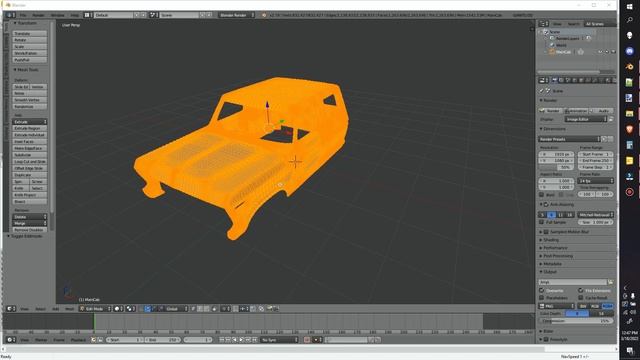Click the info editor type icon at top left
The width and height of the screenshot is (640, 360).
(x=10, y=15)
